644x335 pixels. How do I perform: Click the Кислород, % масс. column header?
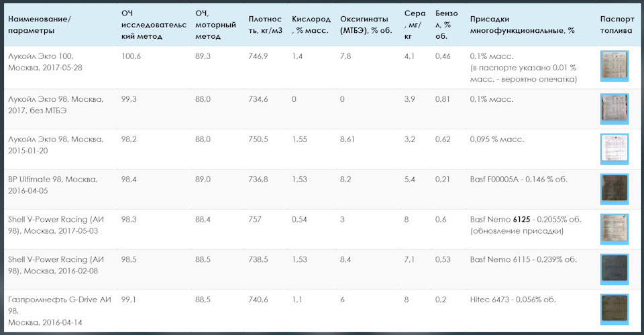[311, 25]
